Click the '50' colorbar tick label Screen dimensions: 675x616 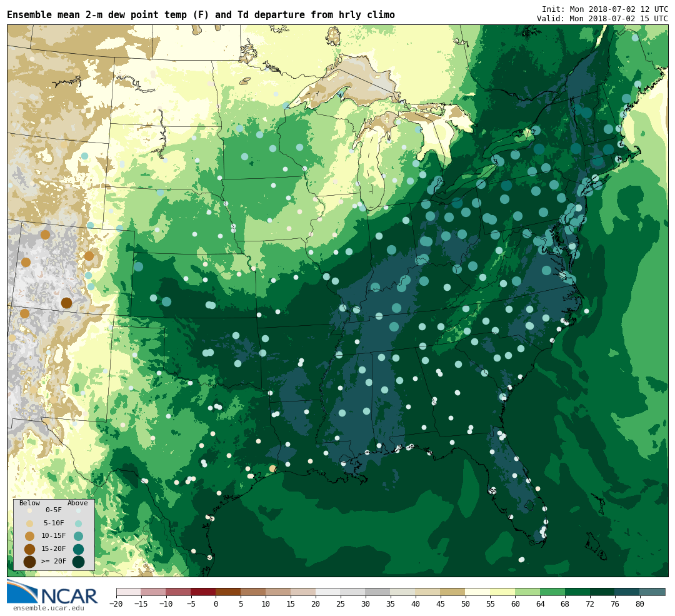(x=466, y=604)
